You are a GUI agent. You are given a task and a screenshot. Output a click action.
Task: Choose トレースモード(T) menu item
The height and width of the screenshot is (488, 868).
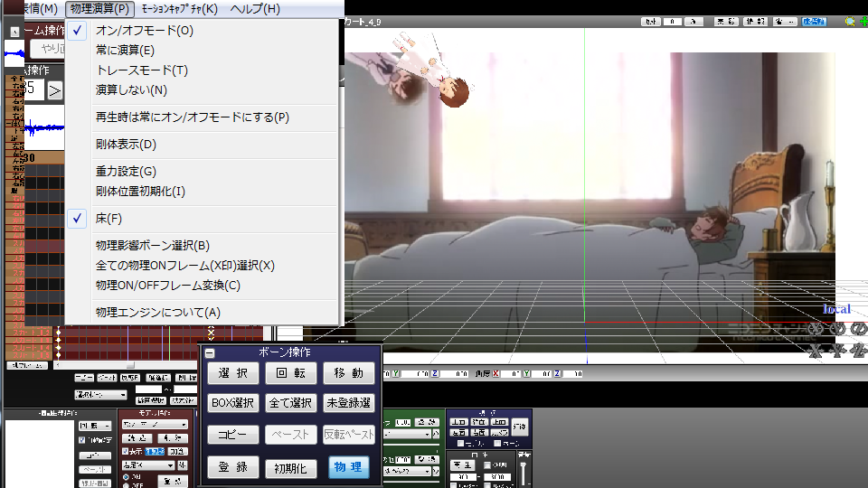point(201,70)
